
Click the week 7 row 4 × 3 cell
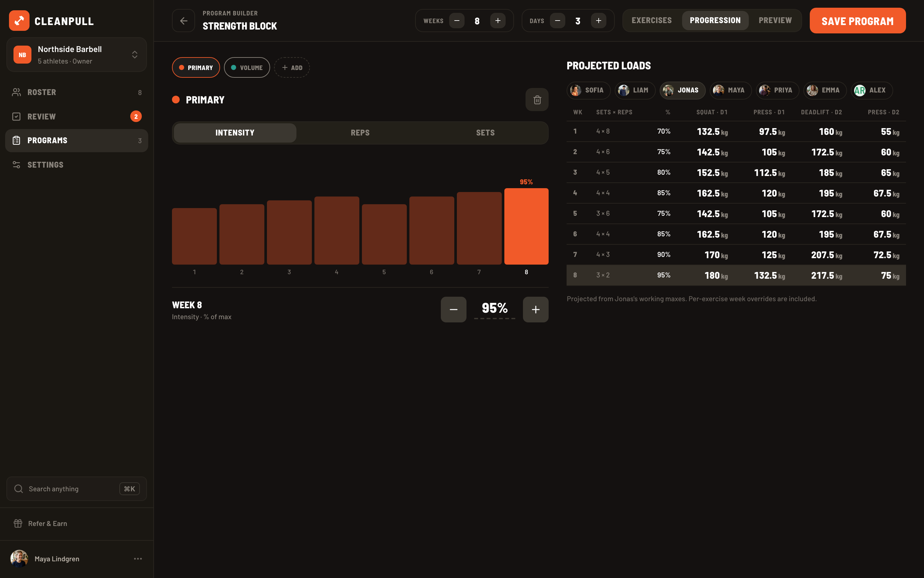pyautogui.click(x=603, y=255)
